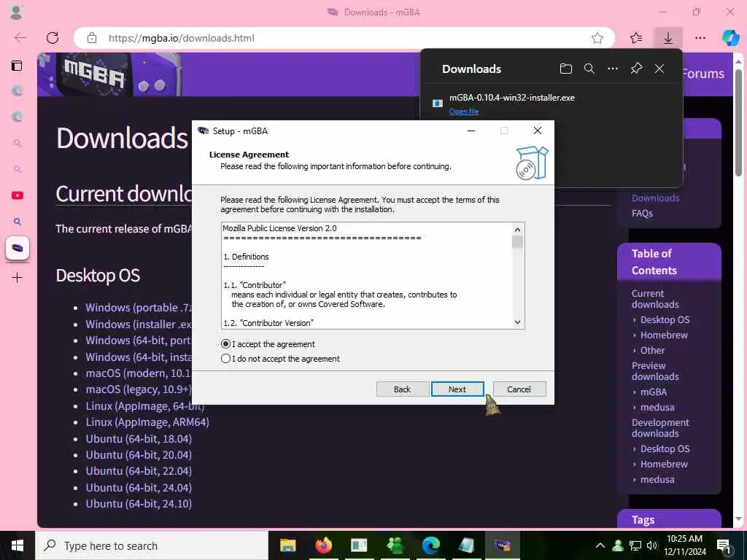The width and height of the screenshot is (747, 560).
Task: Add a new tab with the plus icon
Action: click(18, 277)
